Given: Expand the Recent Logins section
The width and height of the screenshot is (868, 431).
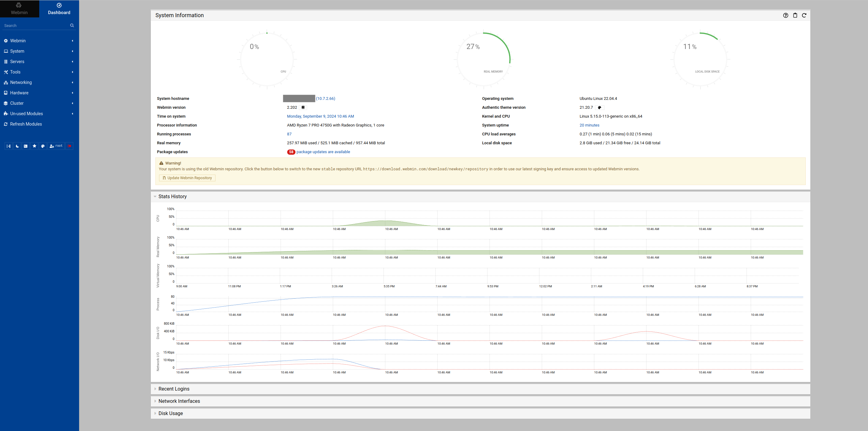Looking at the screenshot, I should 173,389.
